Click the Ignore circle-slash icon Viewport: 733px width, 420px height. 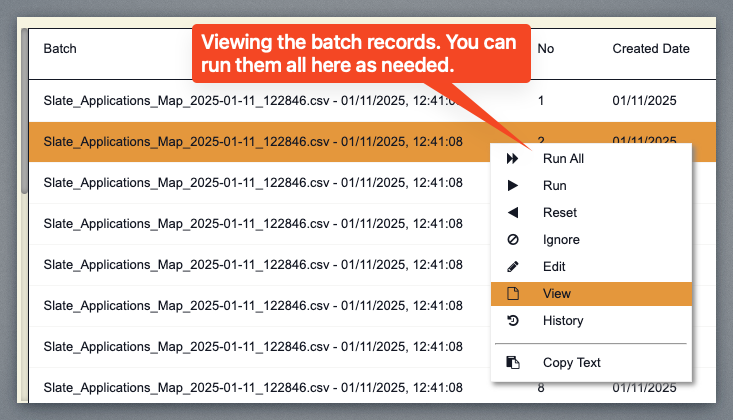coord(513,239)
